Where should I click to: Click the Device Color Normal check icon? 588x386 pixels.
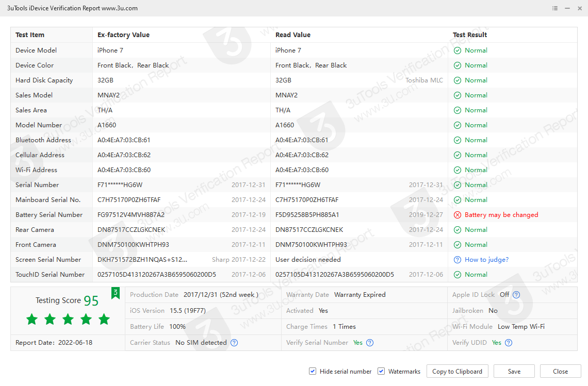pyautogui.click(x=457, y=65)
